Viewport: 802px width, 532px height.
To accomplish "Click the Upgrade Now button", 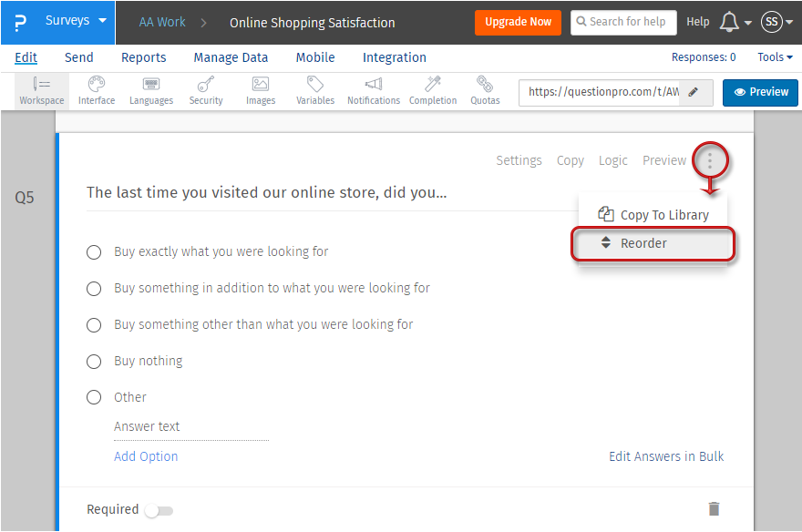I will (518, 22).
